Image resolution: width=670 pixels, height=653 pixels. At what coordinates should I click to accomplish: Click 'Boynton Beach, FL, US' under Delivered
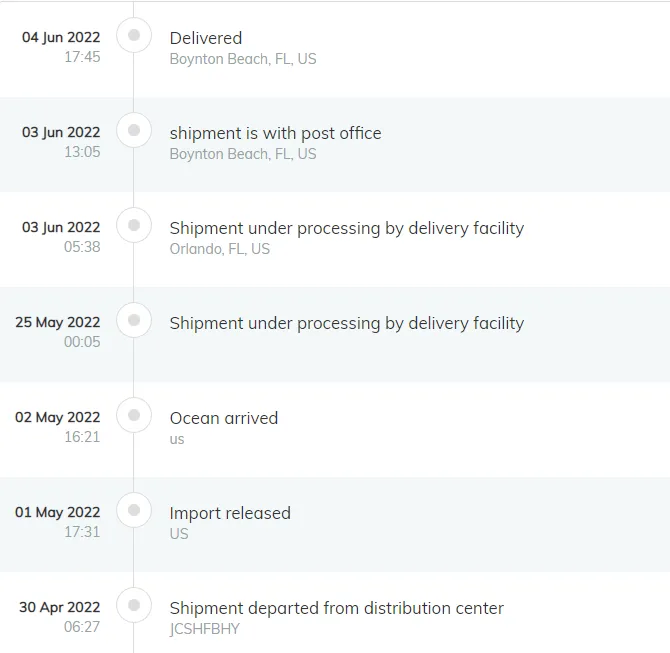pos(243,59)
